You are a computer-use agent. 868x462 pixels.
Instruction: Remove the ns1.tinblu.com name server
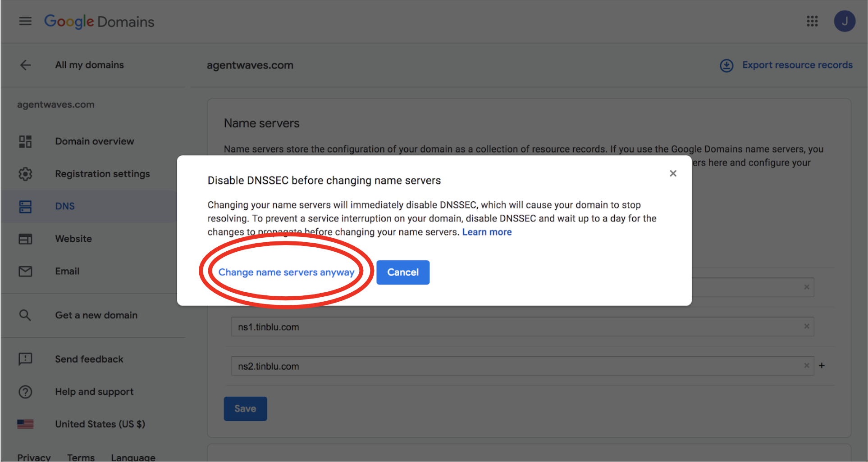pyautogui.click(x=807, y=326)
